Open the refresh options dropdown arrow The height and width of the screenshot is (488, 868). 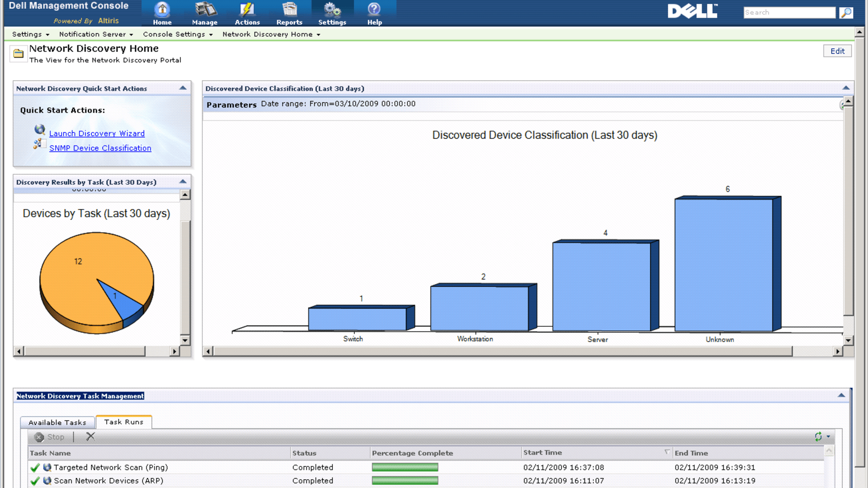828,437
